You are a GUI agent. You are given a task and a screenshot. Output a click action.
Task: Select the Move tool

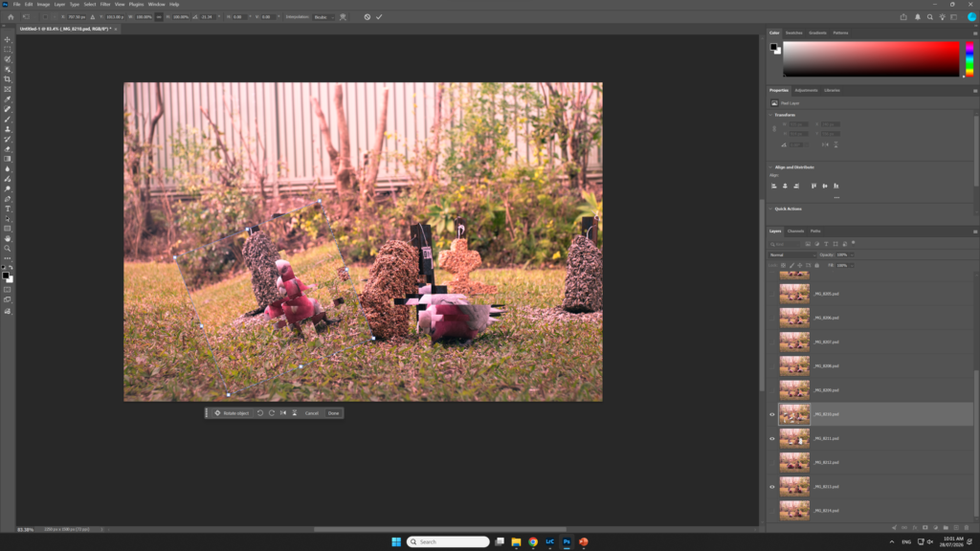point(8,39)
